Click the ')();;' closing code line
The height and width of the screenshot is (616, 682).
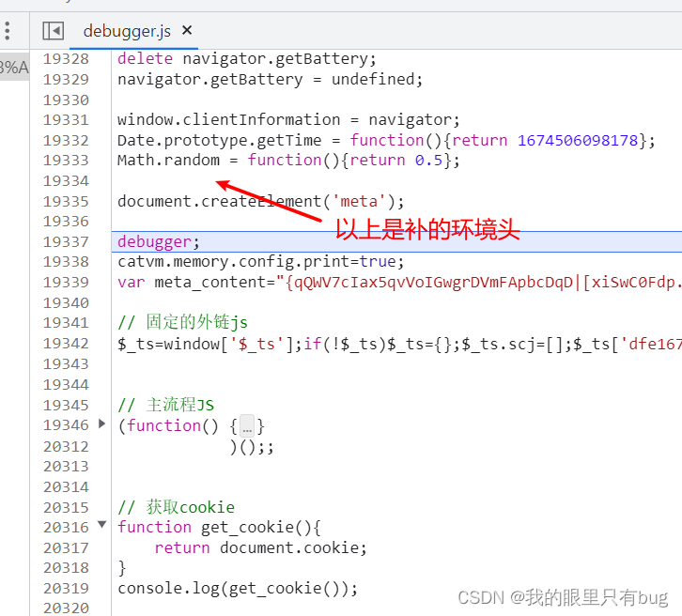tap(252, 447)
